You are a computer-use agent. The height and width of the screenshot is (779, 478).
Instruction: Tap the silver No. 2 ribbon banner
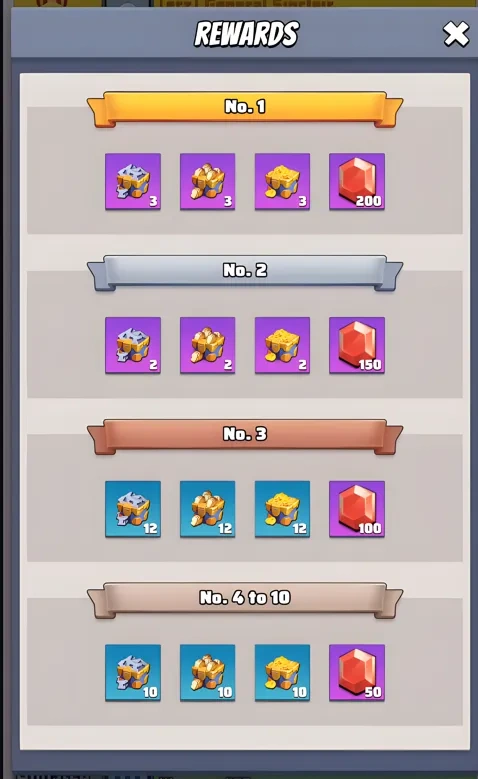[245, 272]
